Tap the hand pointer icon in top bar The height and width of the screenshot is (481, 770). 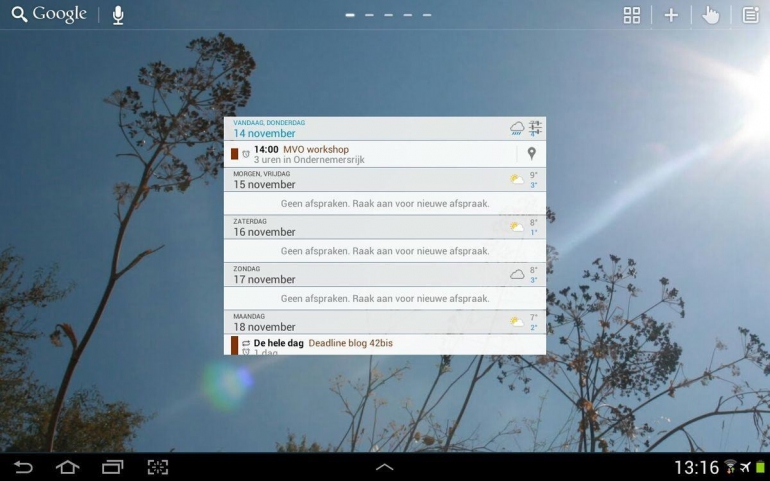[x=710, y=15]
